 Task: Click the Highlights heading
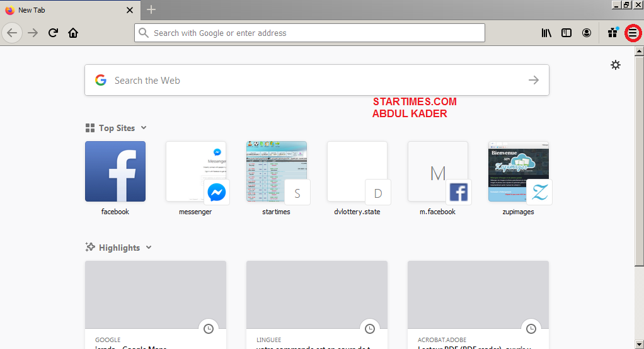coord(120,248)
